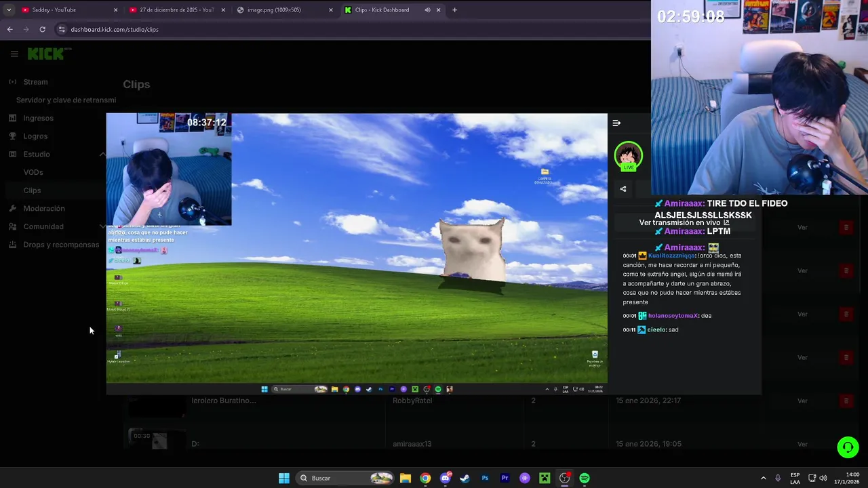
Task: Open the green support chat button
Action: tap(848, 447)
